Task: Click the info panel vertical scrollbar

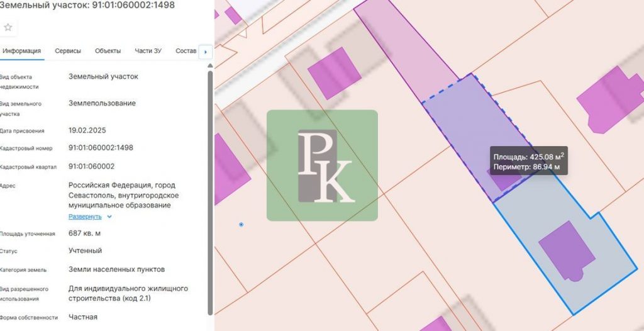Action: (x=210, y=189)
